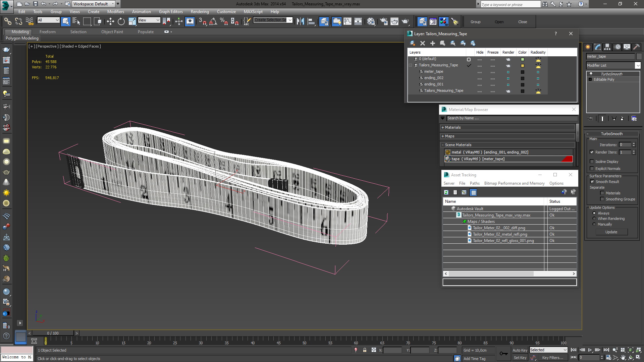Click Unlink Selection tool

pyautogui.click(x=18, y=22)
